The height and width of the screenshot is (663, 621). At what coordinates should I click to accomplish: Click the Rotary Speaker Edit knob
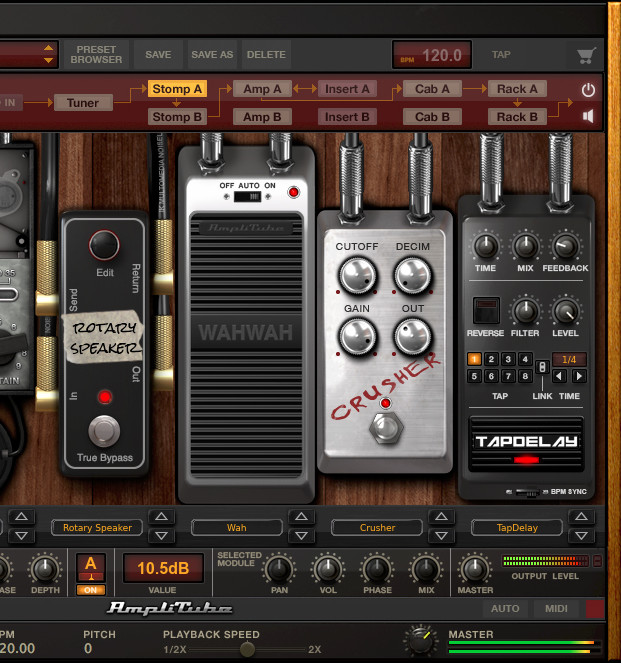[104, 245]
